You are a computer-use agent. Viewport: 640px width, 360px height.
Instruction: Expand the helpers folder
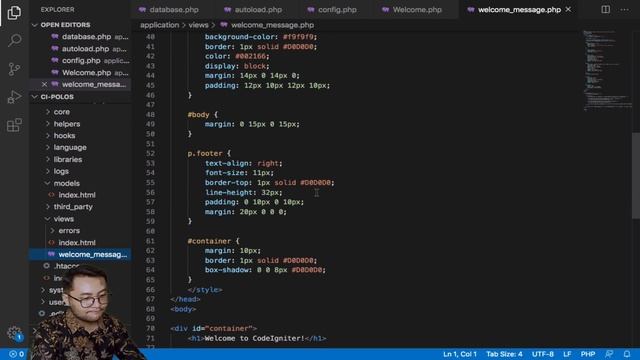click(67, 124)
